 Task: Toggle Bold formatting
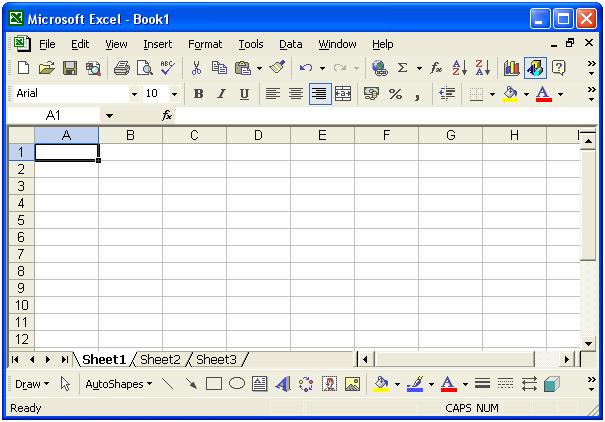tap(198, 94)
